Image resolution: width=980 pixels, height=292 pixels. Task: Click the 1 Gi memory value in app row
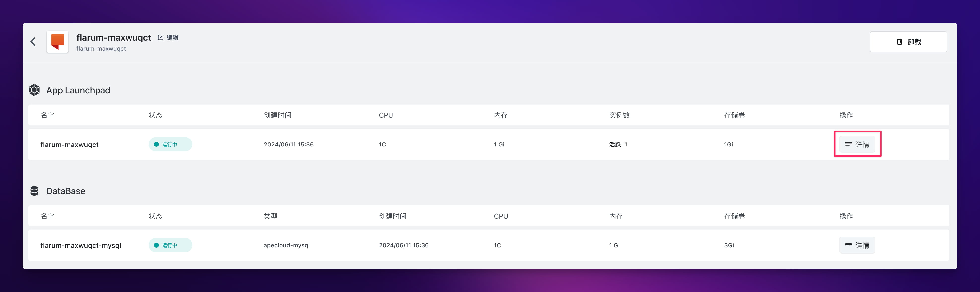499,144
